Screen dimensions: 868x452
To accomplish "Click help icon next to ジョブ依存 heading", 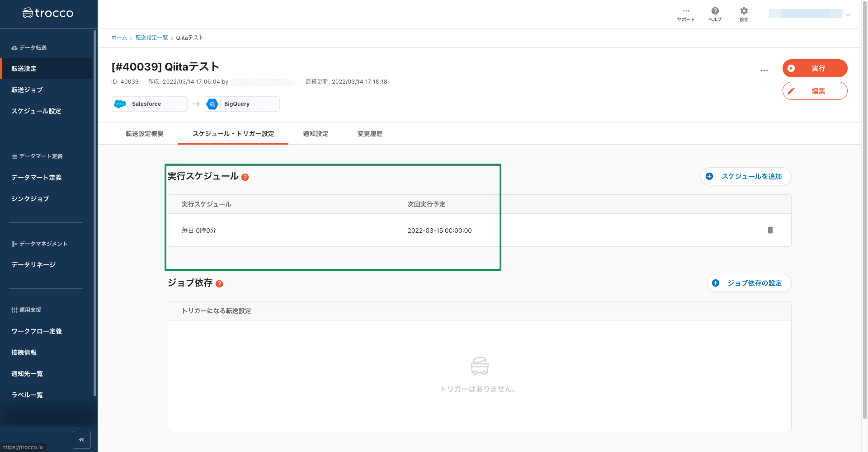I will coord(219,284).
